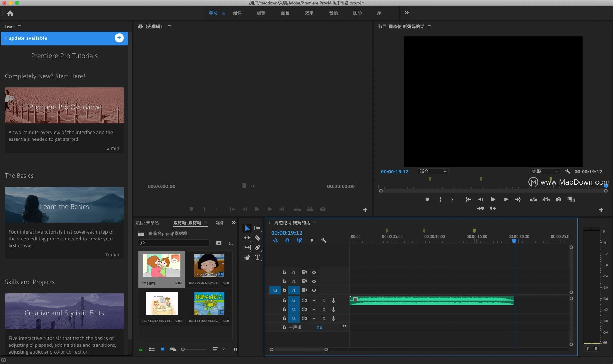This screenshot has height=364, width=613.
Task: Mute audio track A3
Action: (x=314, y=318)
